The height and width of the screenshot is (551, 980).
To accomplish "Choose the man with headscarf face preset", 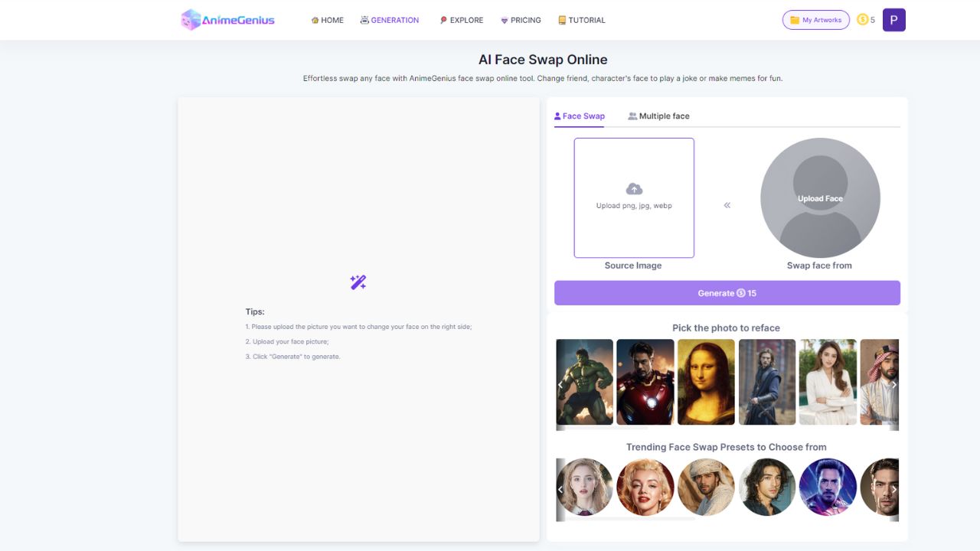I will [706, 487].
